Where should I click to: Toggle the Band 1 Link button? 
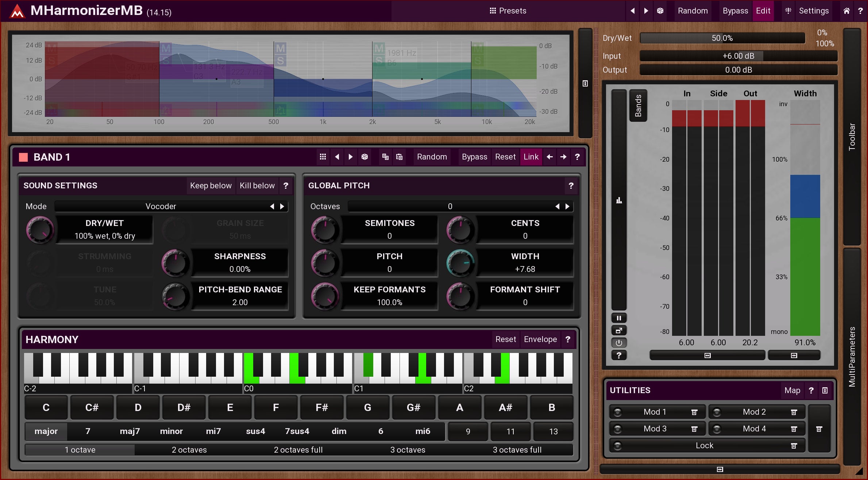[x=531, y=157]
